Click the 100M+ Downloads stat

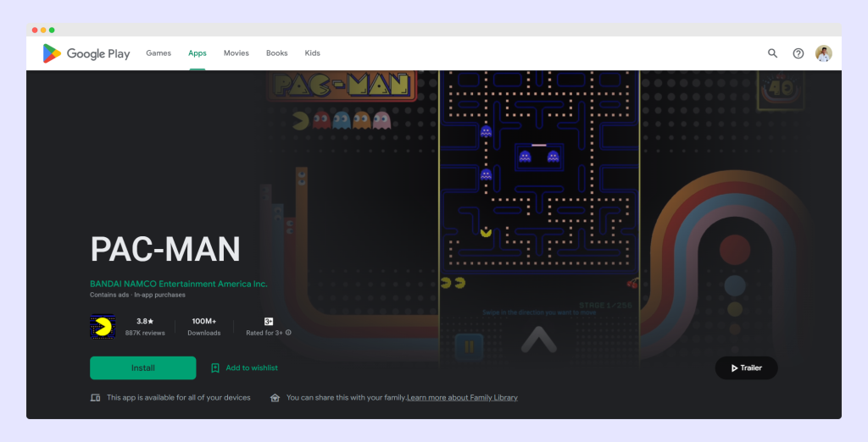pos(203,327)
